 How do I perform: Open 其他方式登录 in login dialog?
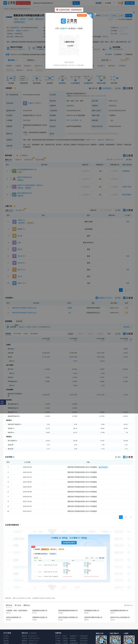[69, 62]
